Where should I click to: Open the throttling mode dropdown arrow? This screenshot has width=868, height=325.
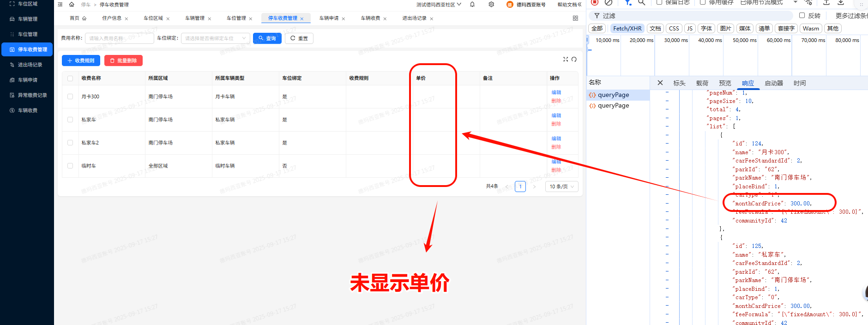pos(796,2)
